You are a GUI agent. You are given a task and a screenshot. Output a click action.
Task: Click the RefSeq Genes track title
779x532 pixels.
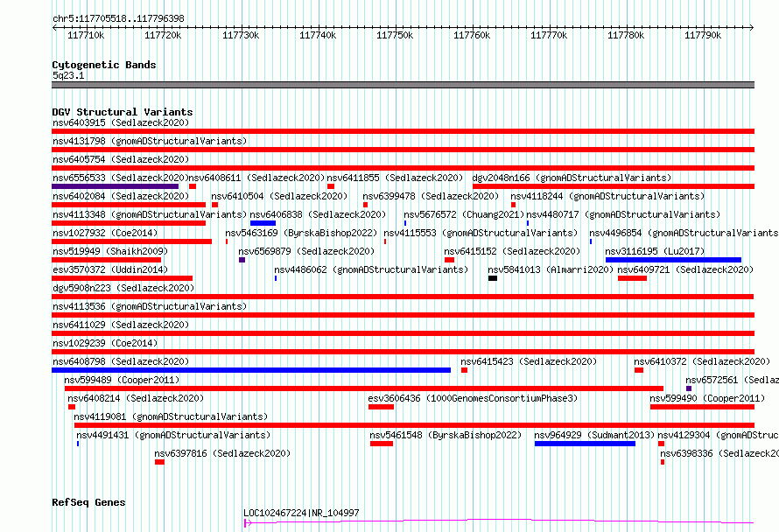tap(88, 502)
